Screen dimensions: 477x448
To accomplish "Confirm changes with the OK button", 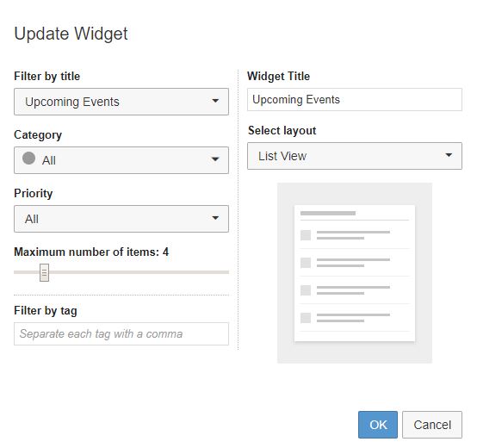I will 377,425.
